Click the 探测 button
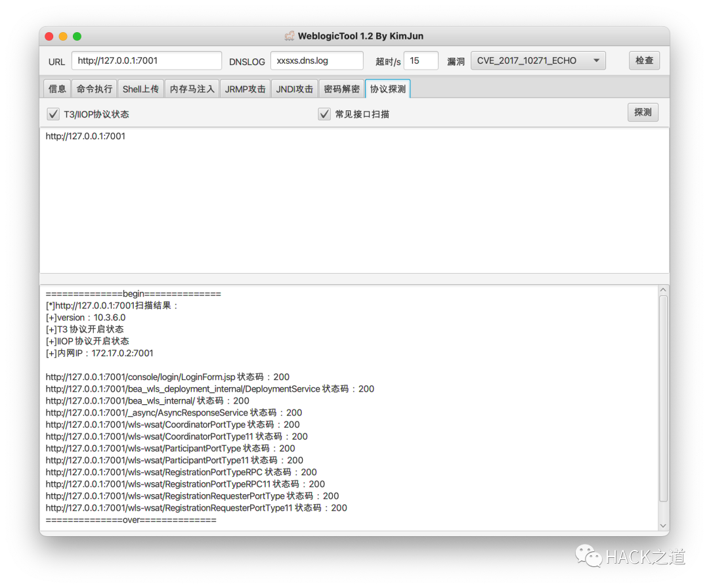The height and width of the screenshot is (588, 709). [643, 112]
